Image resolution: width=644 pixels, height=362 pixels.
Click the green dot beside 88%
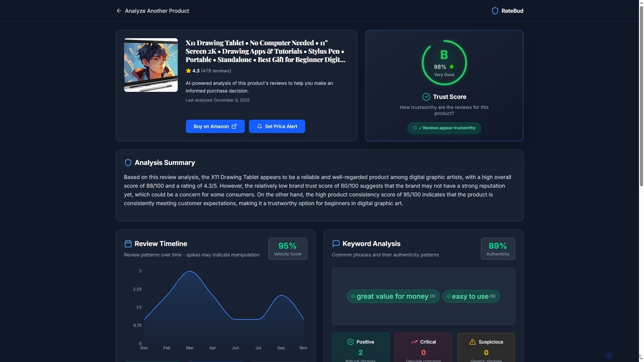pos(451,66)
